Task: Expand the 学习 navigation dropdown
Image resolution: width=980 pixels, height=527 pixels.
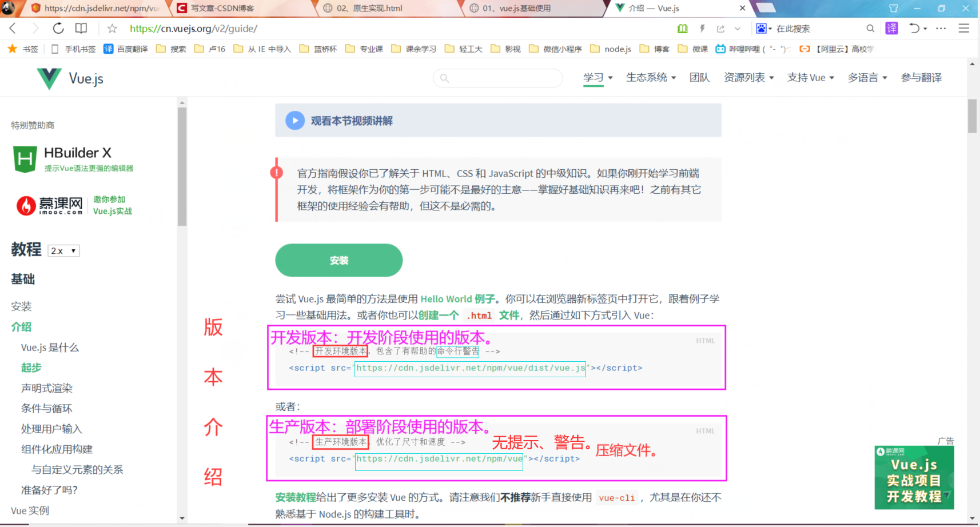Action: click(x=598, y=78)
